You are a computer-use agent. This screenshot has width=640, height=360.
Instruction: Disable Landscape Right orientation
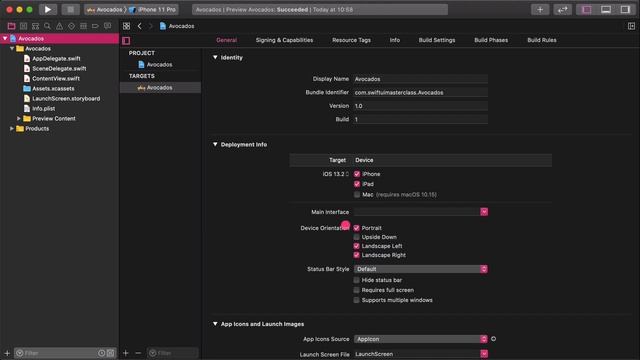coord(357,255)
